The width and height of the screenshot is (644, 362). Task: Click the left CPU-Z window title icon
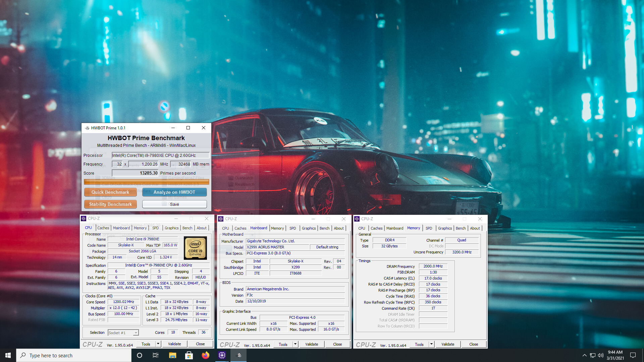click(84, 219)
